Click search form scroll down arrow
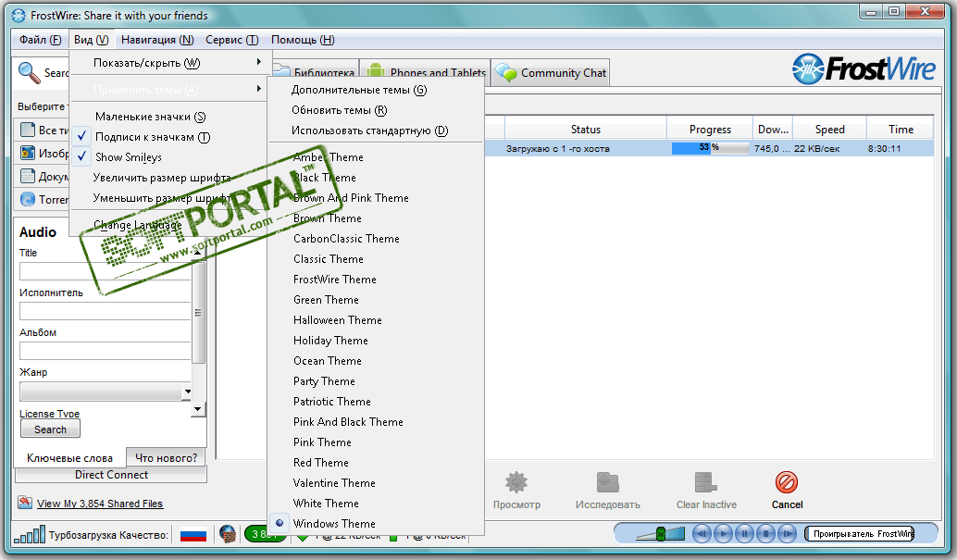This screenshot has width=957, height=560. tap(197, 409)
